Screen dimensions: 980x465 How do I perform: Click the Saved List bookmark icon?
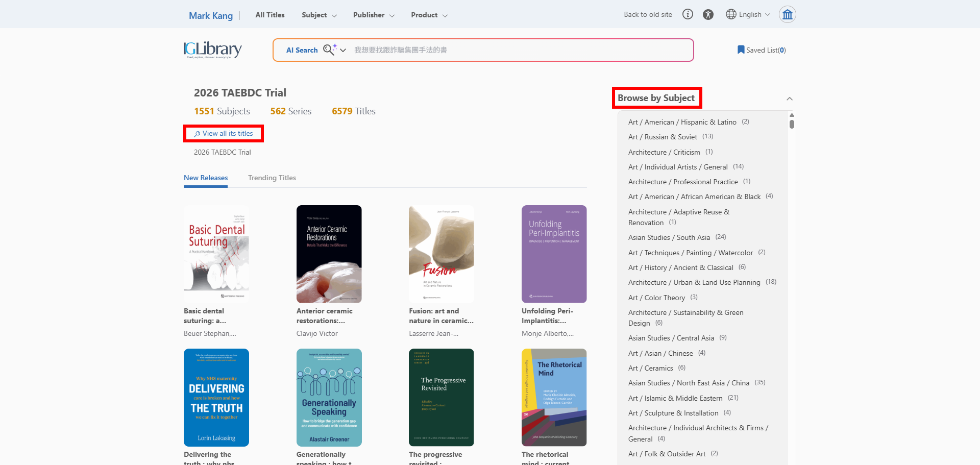(741, 50)
